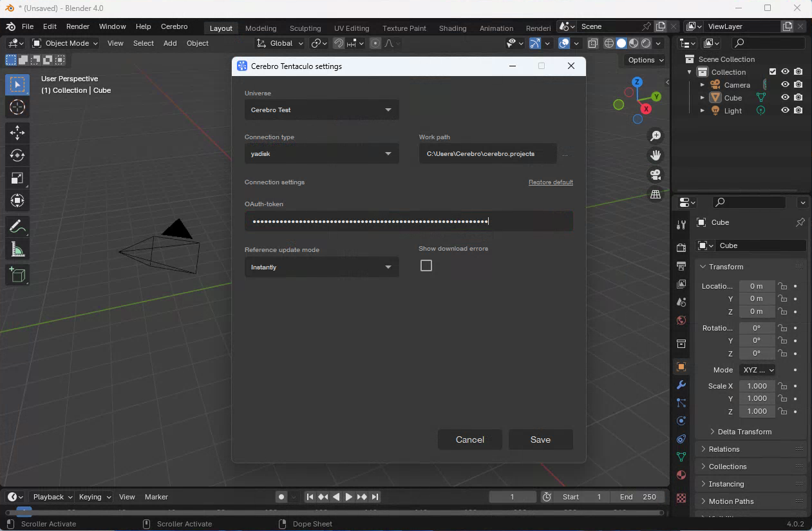Image resolution: width=812 pixels, height=531 pixels.
Task: Hide the Camera object in the outliner
Action: [785, 85]
